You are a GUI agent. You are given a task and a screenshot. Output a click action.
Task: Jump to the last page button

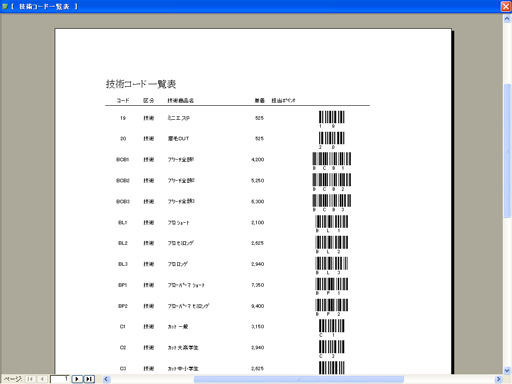(x=89, y=379)
